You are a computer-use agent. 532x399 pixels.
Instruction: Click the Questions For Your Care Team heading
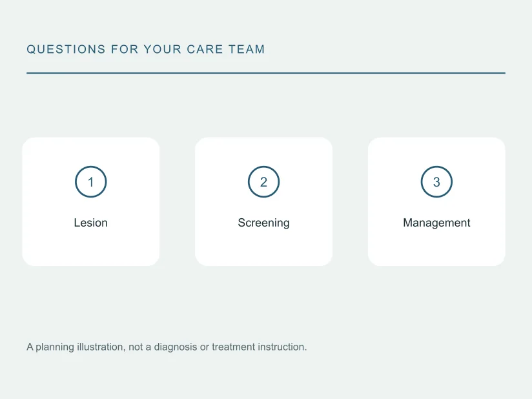click(x=145, y=49)
